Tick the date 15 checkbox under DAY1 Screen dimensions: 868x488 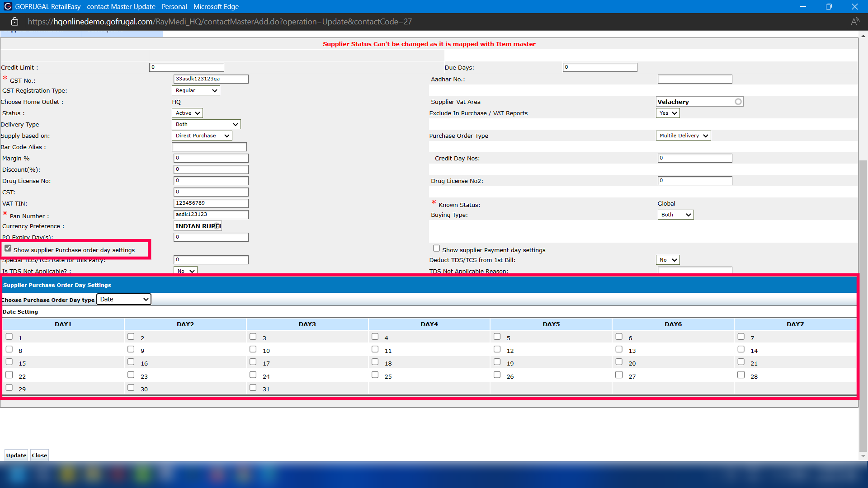9,362
